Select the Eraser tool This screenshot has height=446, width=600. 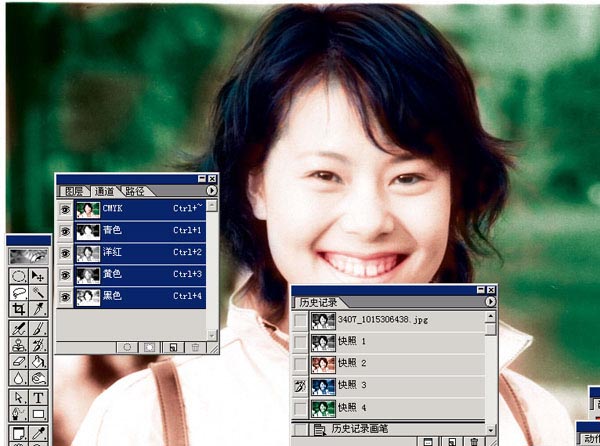click(x=18, y=362)
